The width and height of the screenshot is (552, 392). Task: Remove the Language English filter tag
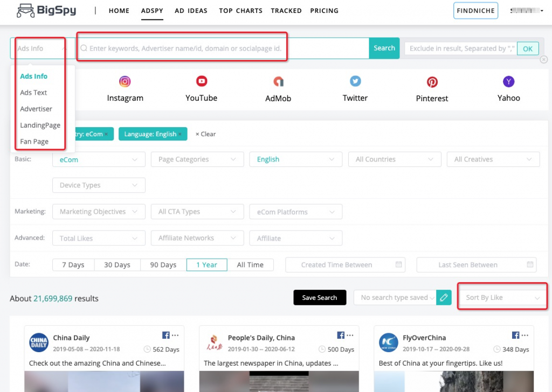click(x=180, y=134)
